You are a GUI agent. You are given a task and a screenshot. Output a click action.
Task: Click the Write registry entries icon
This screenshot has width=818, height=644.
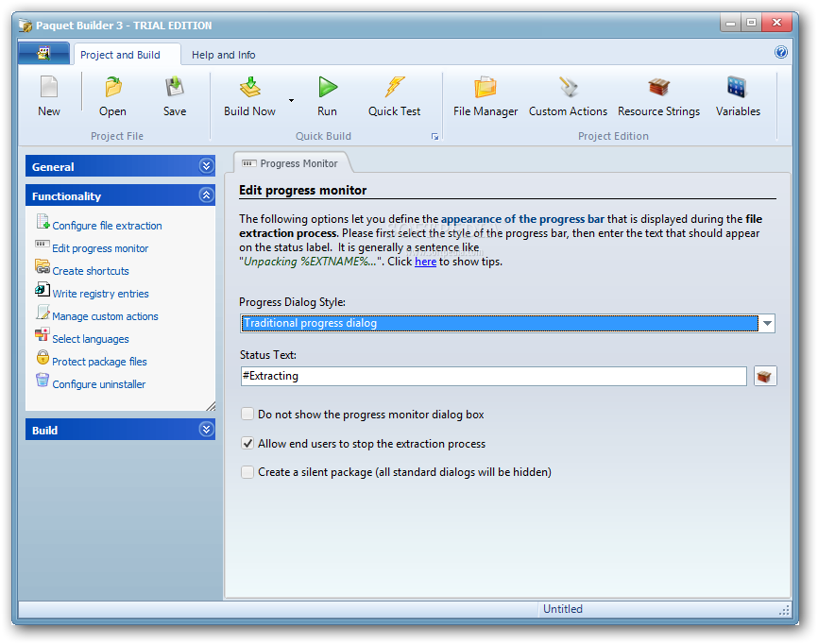pyautogui.click(x=43, y=289)
